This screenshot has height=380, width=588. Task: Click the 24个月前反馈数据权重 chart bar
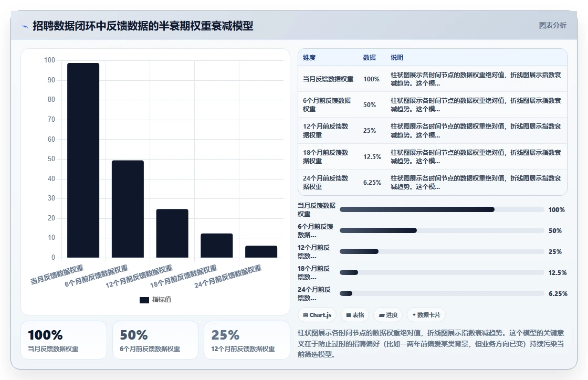click(261, 251)
